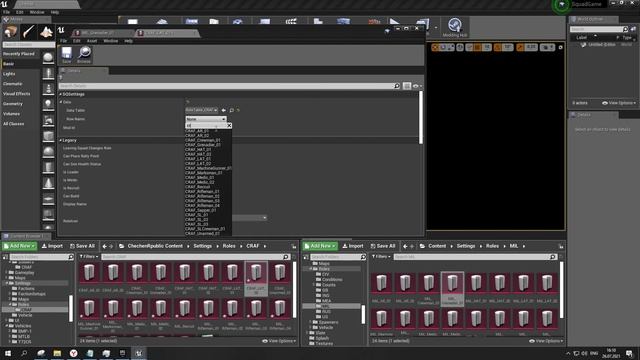Click Save All in right content browser
Viewport: 640px width, 360px height.
coord(382,246)
